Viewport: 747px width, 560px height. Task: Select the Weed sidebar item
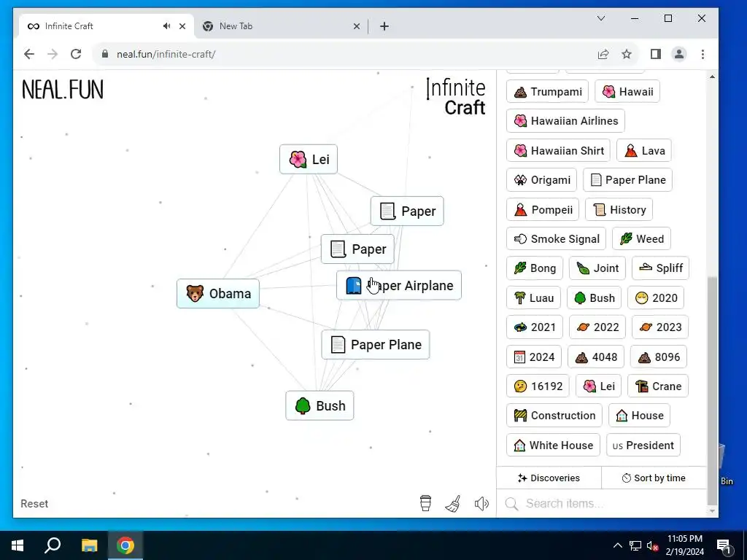(x=641, y=238)
